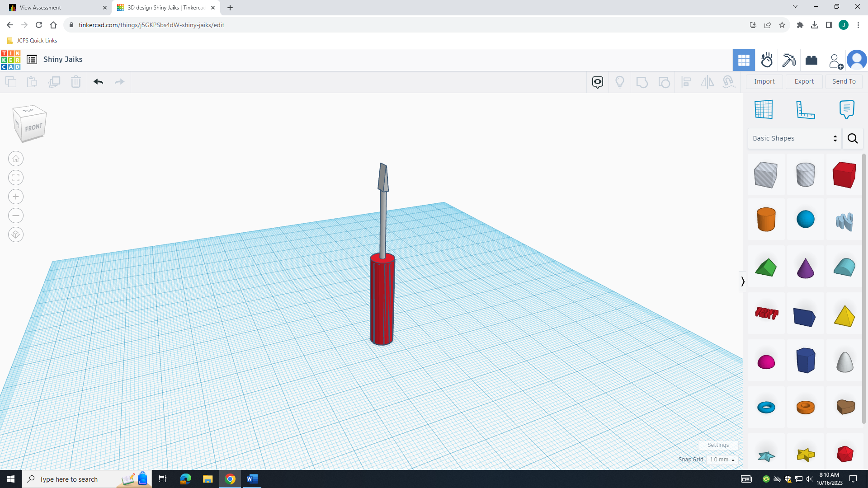
Task: Select the green Roof shape
Action: coord(766,267)
